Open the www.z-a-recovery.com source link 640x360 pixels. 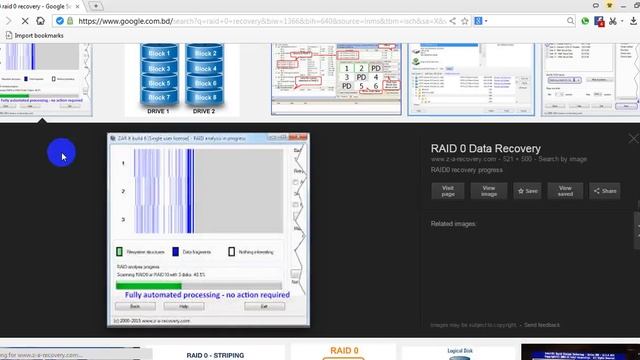463,159
